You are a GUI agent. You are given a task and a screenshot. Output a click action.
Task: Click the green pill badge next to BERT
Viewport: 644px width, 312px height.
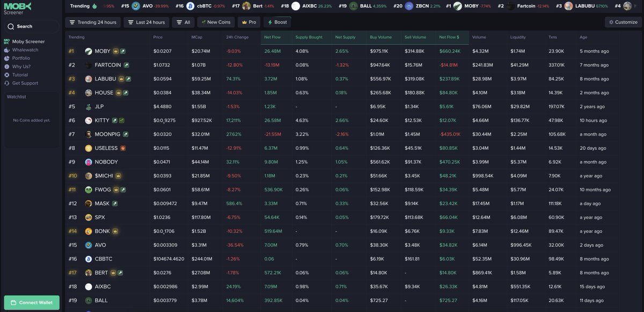tap(120, 273)
